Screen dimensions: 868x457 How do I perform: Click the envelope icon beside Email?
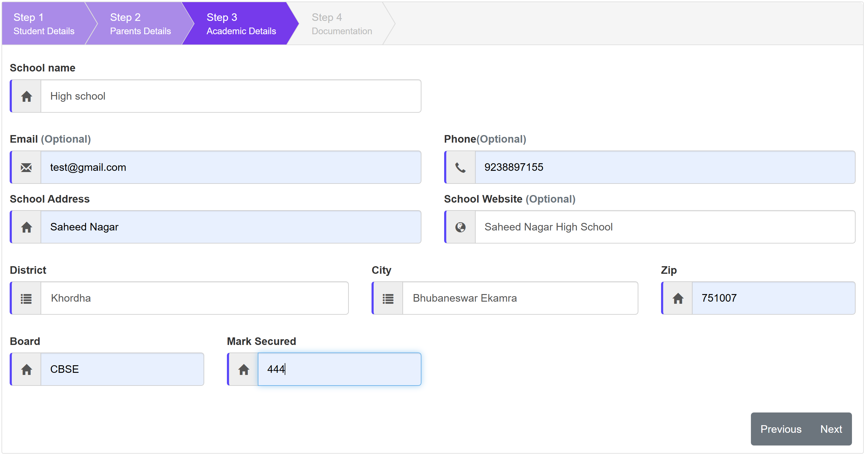click(26, 167)
